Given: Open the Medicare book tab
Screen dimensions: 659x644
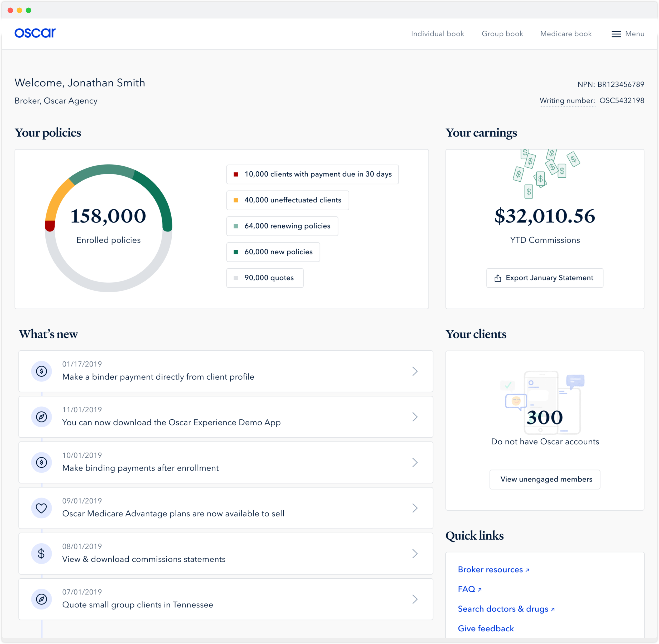Looking at the screenshot, I should [566, 34].
